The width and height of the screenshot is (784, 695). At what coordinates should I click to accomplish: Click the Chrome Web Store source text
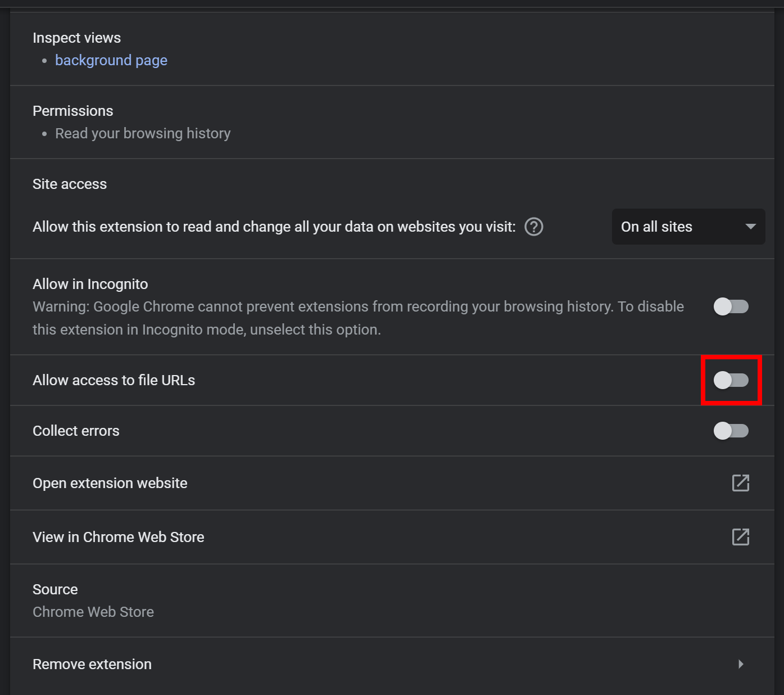93,612
